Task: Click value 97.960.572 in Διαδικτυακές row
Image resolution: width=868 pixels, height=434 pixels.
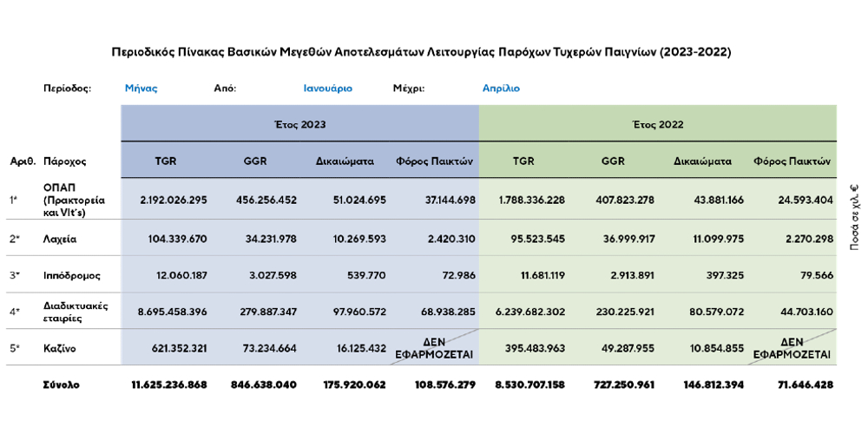Action: (x=359, y=312)
